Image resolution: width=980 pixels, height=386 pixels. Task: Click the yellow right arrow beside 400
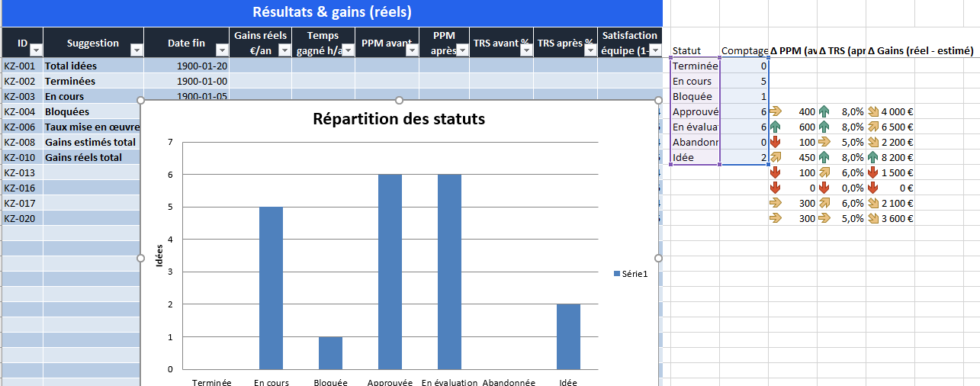coord(776,111)
